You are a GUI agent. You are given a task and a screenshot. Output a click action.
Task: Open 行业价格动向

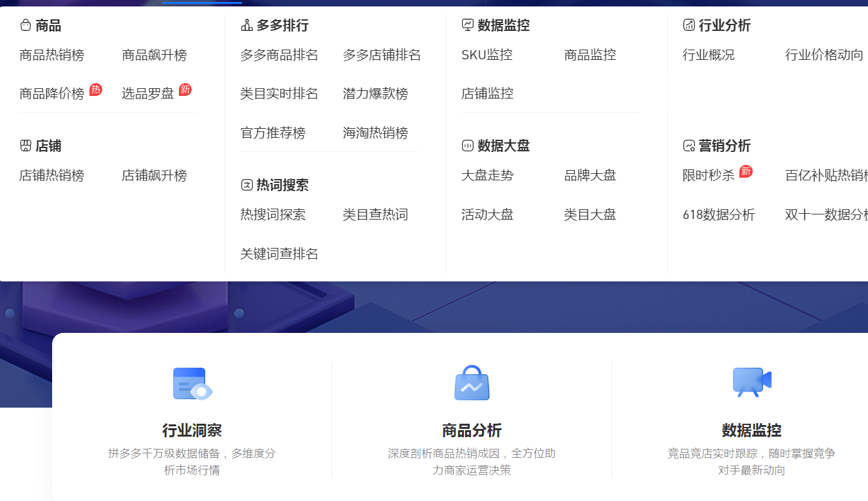(824, 55)
